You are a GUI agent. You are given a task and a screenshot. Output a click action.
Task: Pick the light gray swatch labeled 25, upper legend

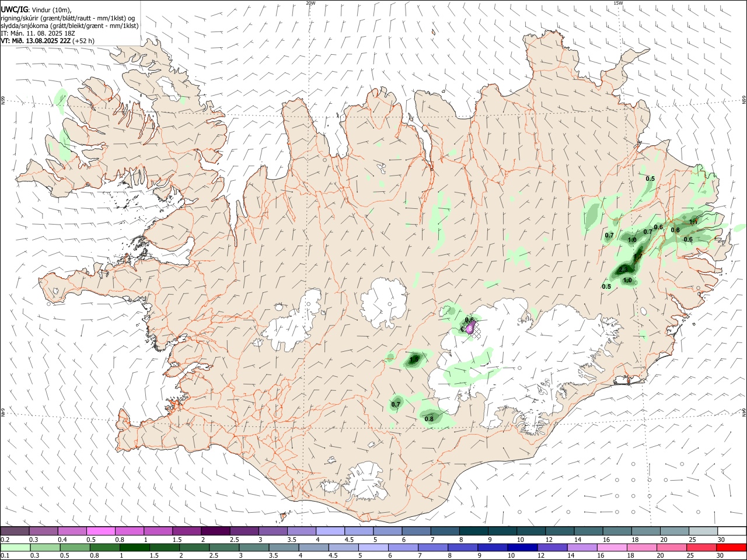(703, 531)
